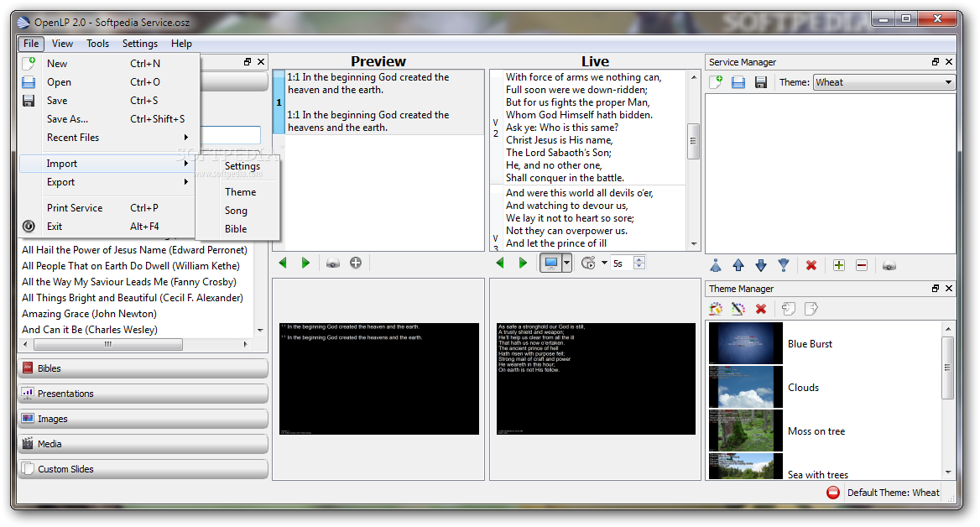The image size is (980, 527).
Task: Export a theme in Theme Manager
Action: (x=811, y=309)
